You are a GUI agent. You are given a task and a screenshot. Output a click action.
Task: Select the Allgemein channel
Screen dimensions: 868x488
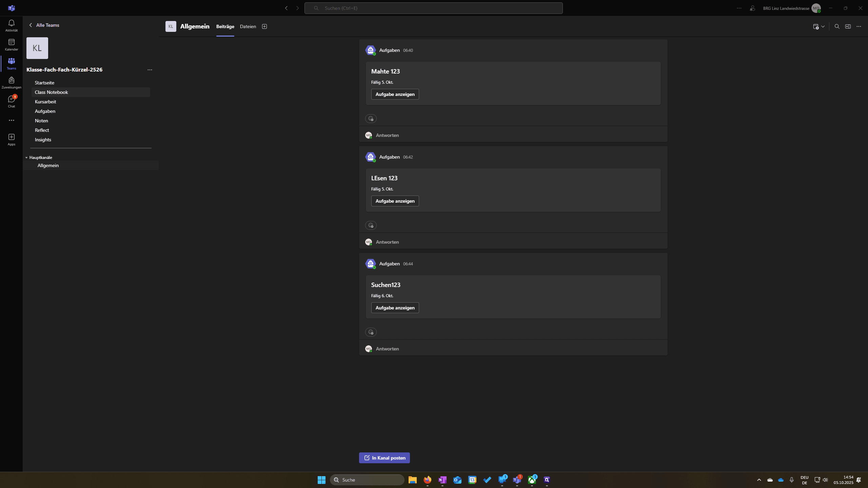tap(91, 165)
